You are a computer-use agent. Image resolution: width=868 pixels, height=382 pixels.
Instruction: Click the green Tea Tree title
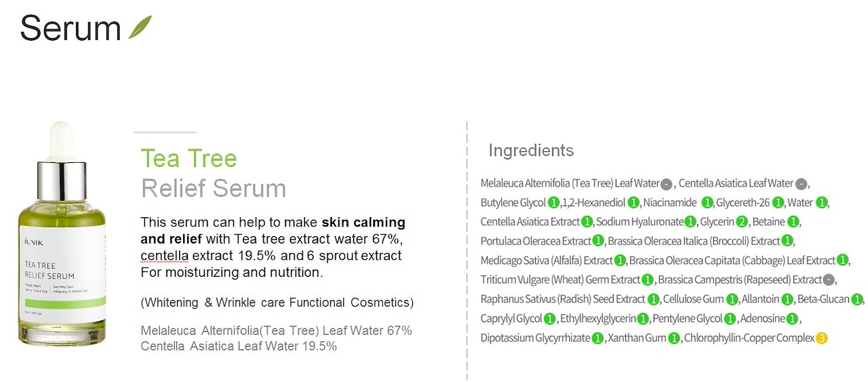[189, 158]
